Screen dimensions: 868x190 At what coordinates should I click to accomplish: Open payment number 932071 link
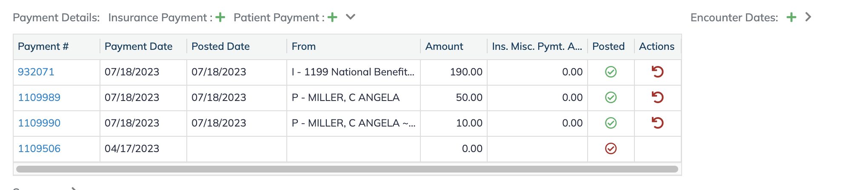tap(36, 72)
